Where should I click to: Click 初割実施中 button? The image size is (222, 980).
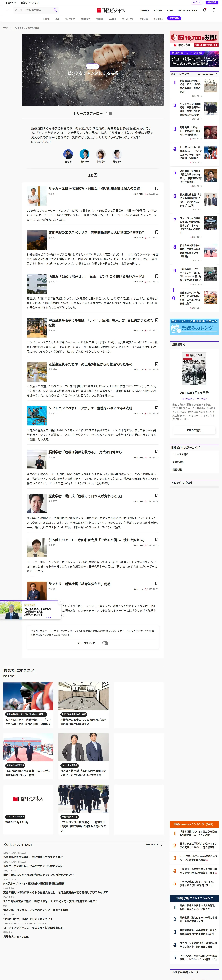[x=212, y=2]
